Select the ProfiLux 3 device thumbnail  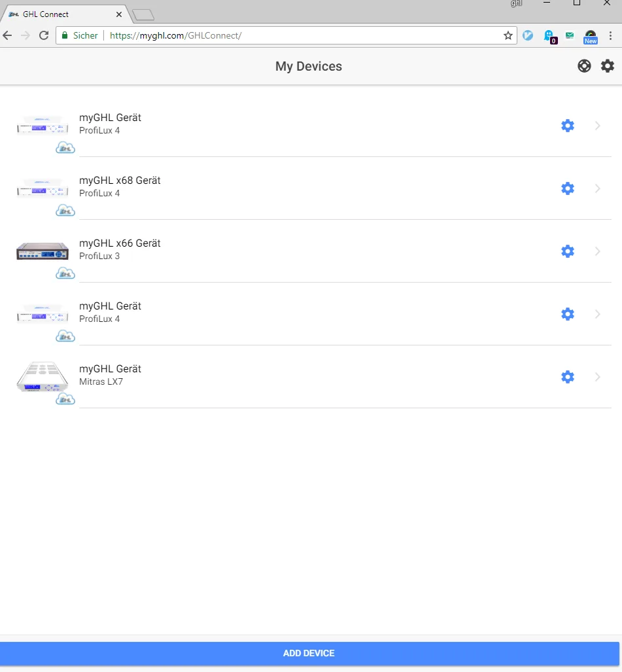(x=43, y=251)
